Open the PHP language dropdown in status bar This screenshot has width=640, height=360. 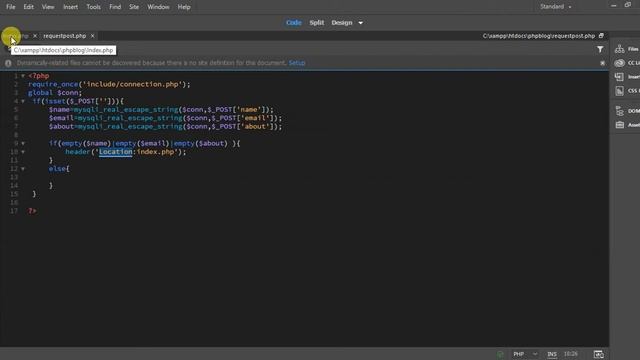525,354
